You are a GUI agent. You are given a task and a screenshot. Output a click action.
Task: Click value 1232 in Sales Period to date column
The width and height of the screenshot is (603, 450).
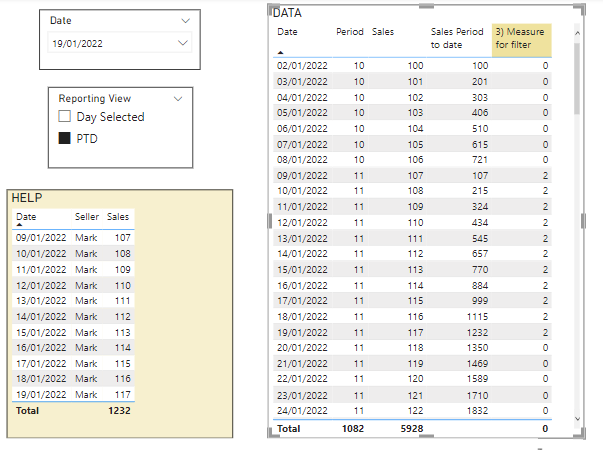[x=477, y=332]
